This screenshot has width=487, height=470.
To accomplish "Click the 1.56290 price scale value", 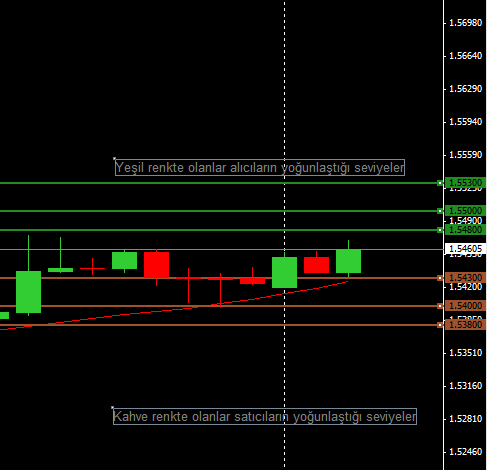I will 465,89.
